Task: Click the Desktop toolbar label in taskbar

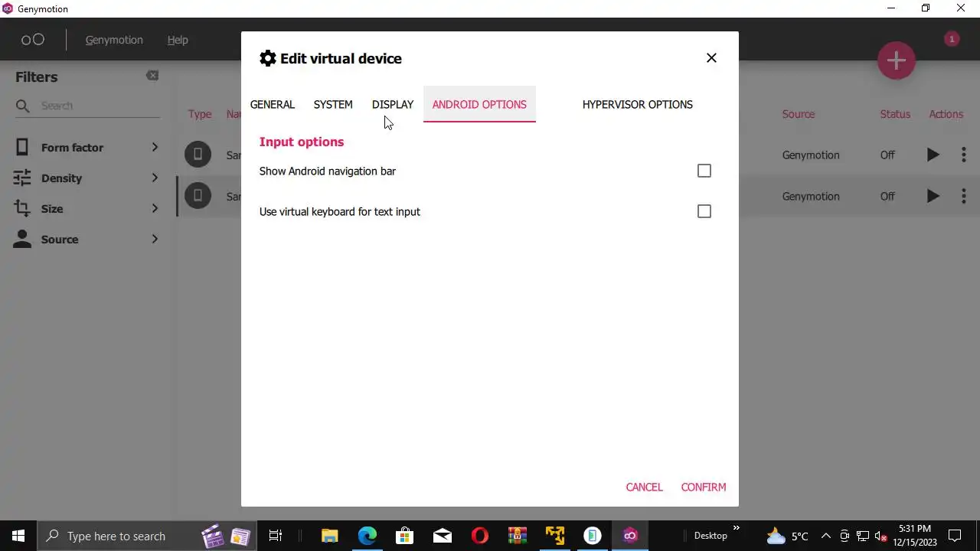Action: click(710, 536)
